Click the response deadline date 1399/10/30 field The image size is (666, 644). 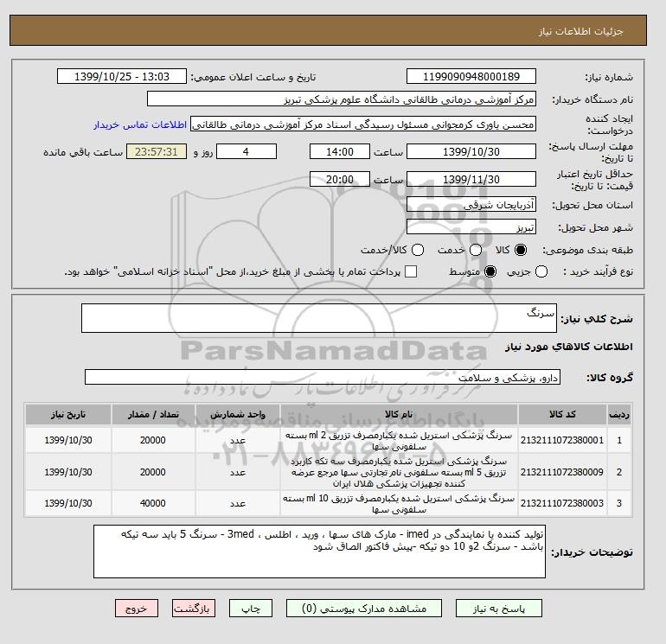[471, 151]
